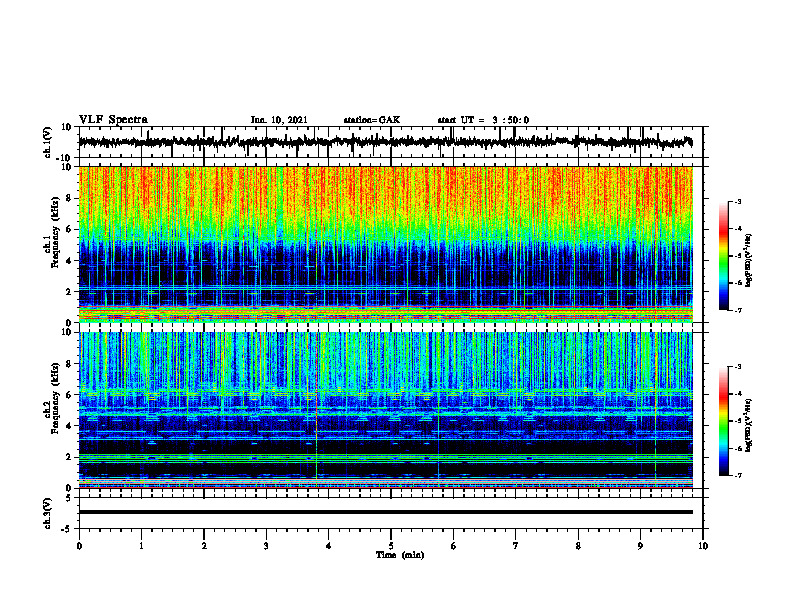Click the '-7' tick on ch.2 colorbar
The width and height of the screenshot is (792, 612).
(x=738, y=476)
